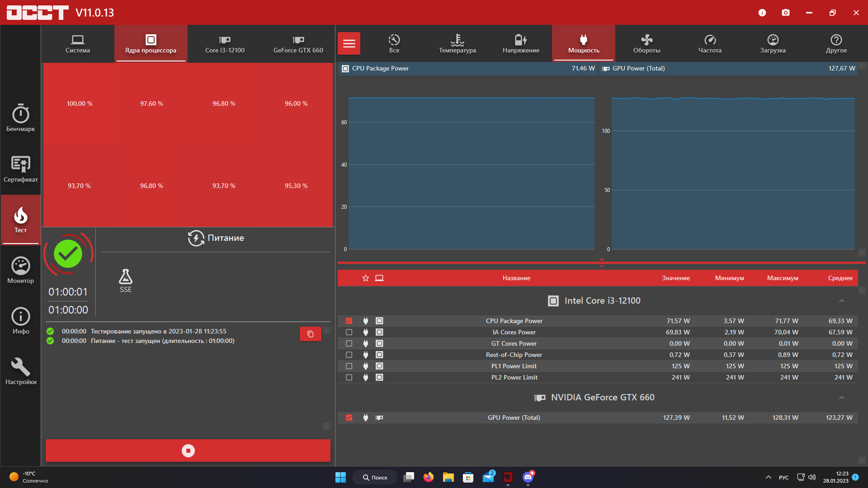The height and width of the screenshot is (488, 868).
Task: Click the info icon in title bar
Action: pyautogui.click(x=762, y=13)
